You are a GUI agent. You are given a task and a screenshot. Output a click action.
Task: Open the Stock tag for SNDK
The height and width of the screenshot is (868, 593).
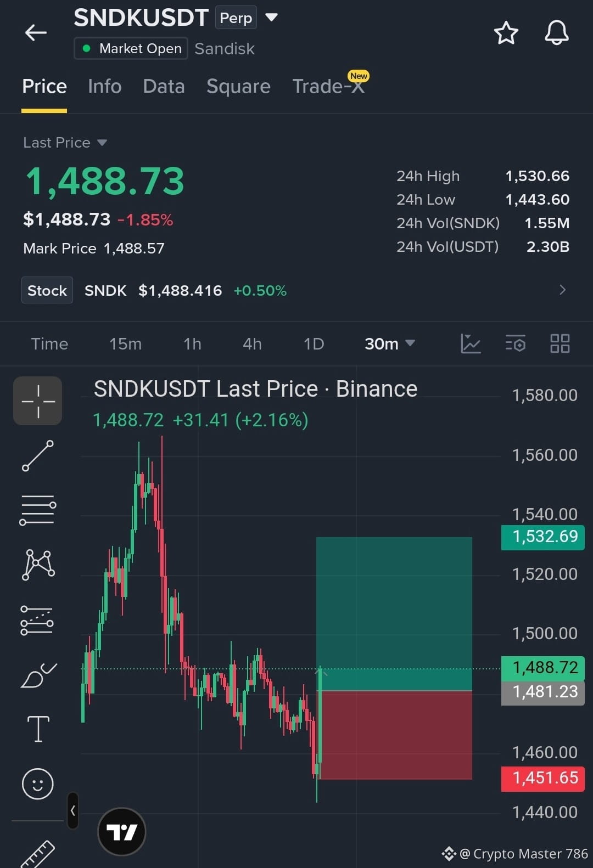(47, 290)
